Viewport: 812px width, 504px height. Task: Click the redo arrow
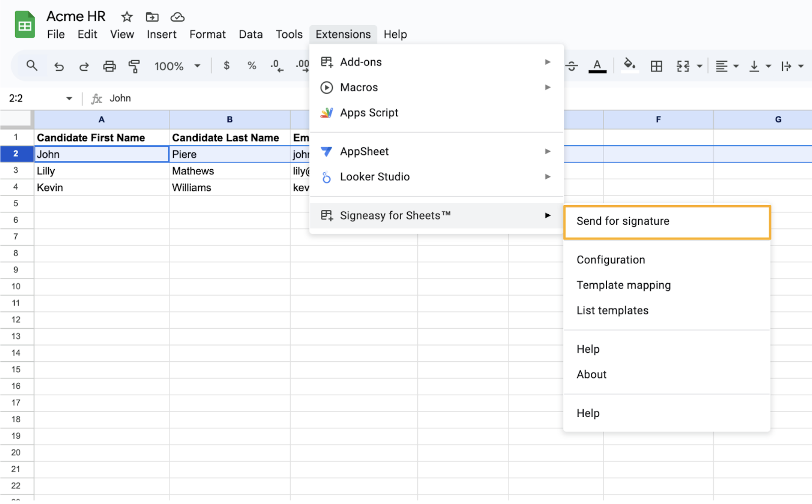pyautogui.click(x=84, y=66)
